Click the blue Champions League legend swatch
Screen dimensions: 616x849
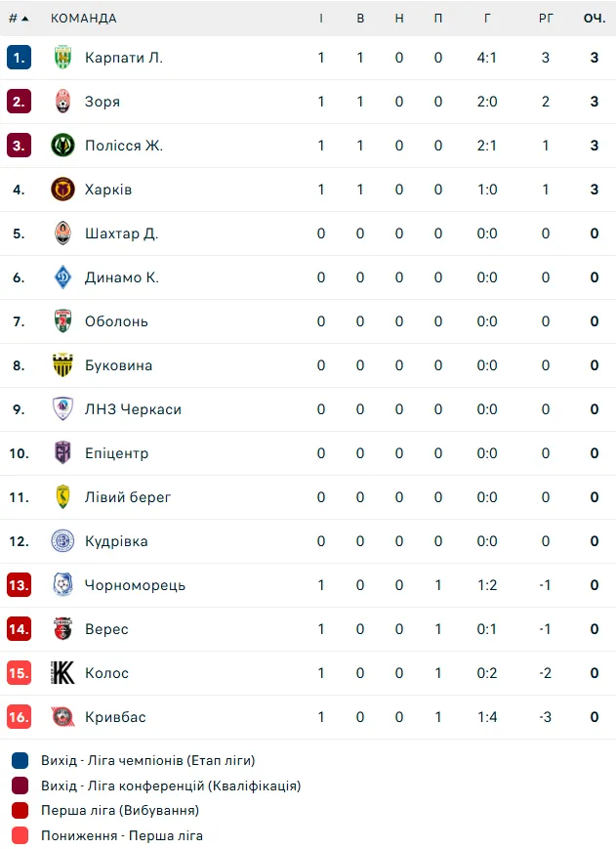coord(20,761)
